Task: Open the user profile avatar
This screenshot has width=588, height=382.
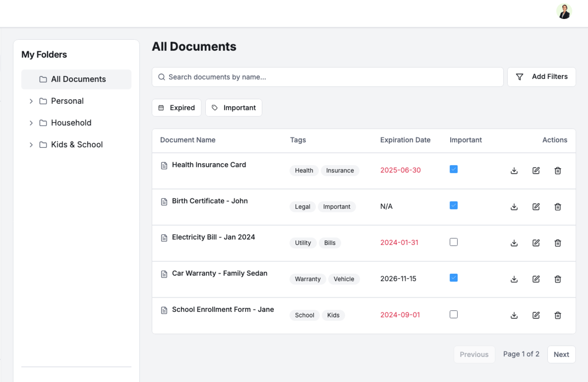Action: 564,12
